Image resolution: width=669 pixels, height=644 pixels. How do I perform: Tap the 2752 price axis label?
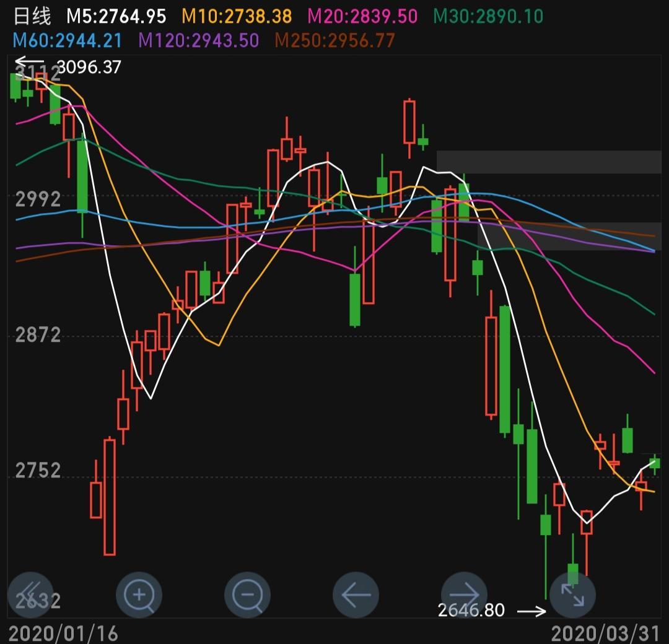[38, 471]
